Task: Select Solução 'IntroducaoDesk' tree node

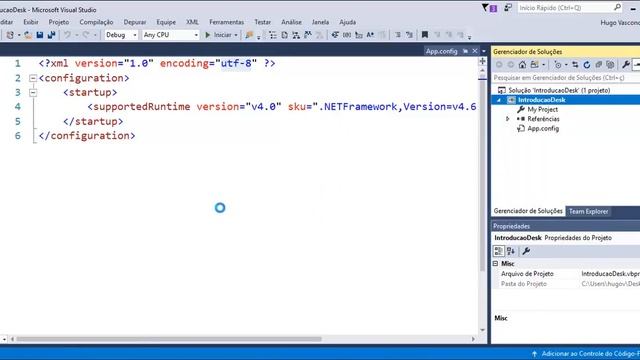Action: point(559,90)
